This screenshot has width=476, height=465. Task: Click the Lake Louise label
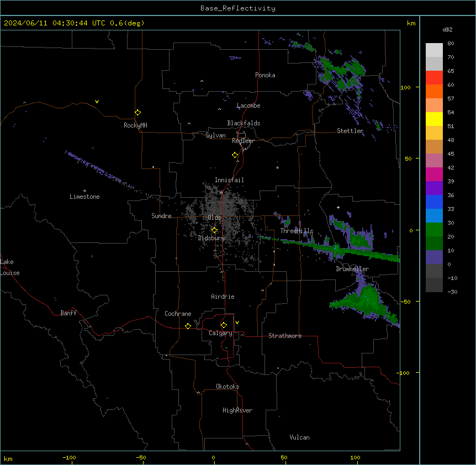pyautogui.click(x=10, y=267)
